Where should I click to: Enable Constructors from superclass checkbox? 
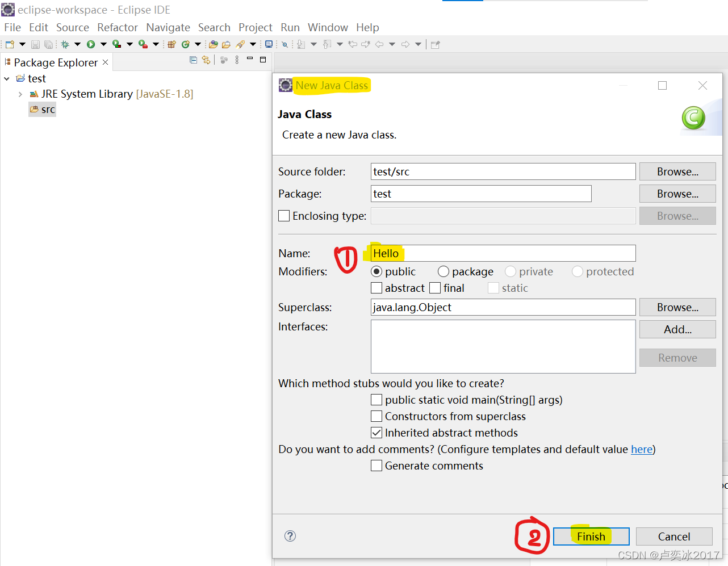point(376,416)
